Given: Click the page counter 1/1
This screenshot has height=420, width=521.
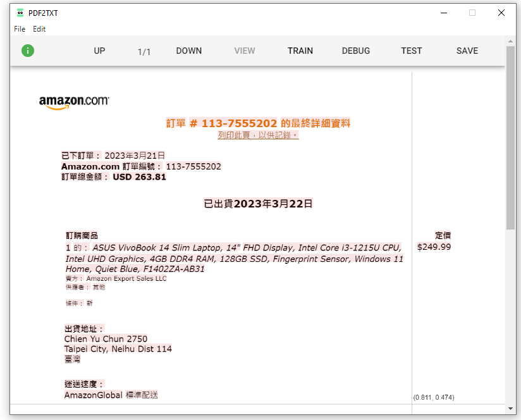Looking at the screenshot, I should point(144,52).
